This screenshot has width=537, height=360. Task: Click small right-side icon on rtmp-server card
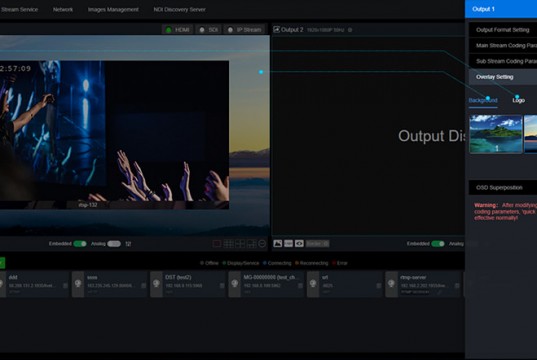[x=457, y=286]
